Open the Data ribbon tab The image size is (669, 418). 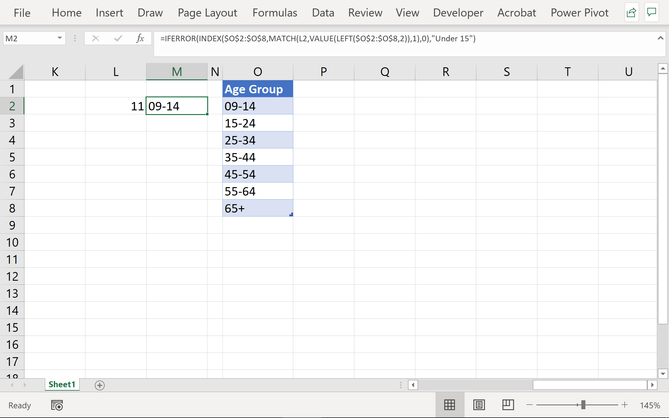[x=323, y=13]
